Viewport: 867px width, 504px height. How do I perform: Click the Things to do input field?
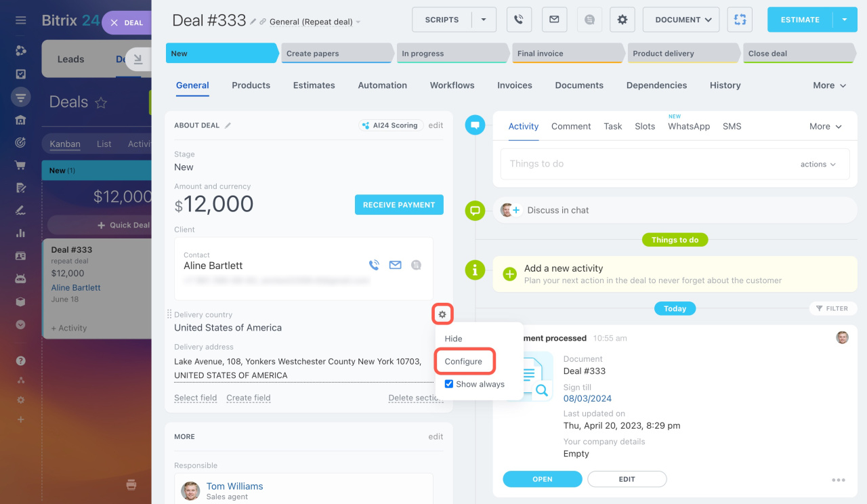click(x=643, y=164)
